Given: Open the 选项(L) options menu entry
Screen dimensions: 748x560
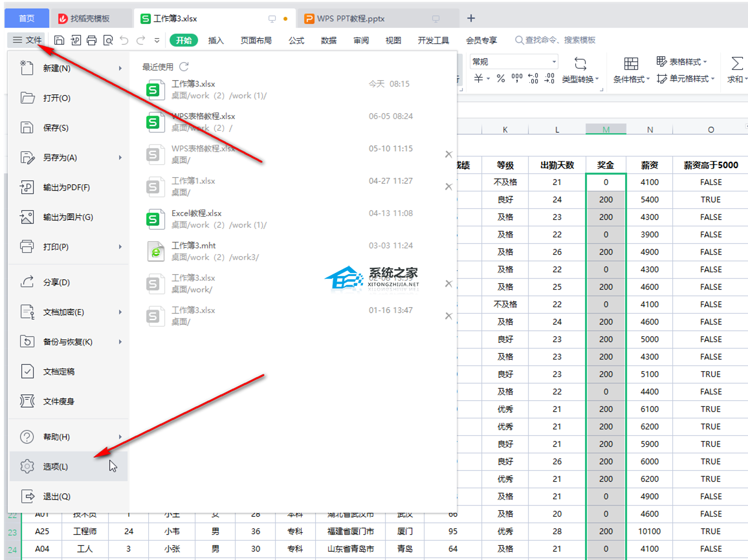Looking at the screenshot, I should [56, 466].
